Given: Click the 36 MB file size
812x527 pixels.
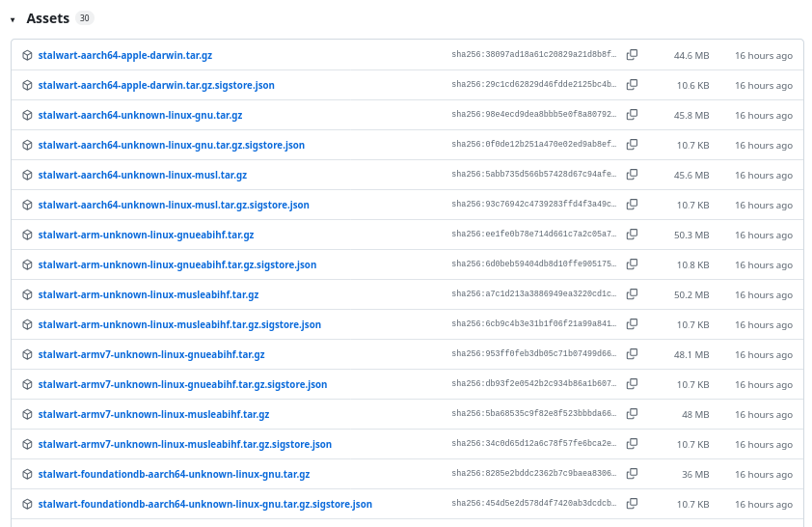Looking at the screenshot, I should [695, 474].
